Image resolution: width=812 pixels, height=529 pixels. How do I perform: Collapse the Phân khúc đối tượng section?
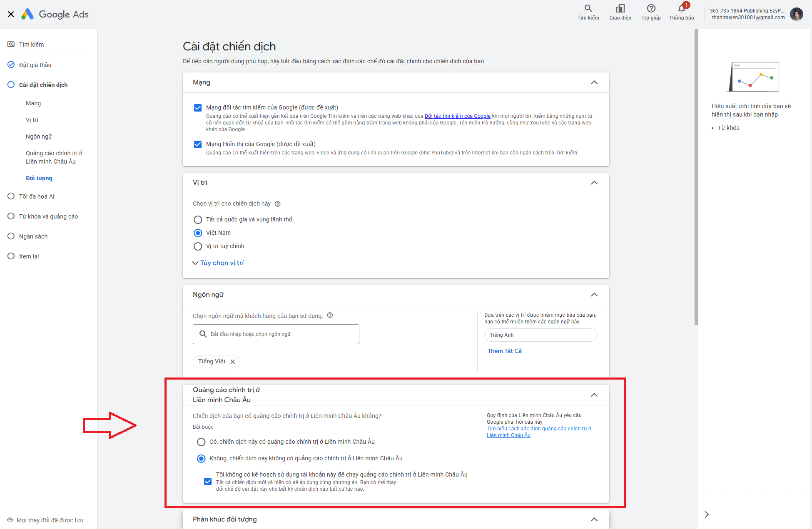tap(594, 519)
